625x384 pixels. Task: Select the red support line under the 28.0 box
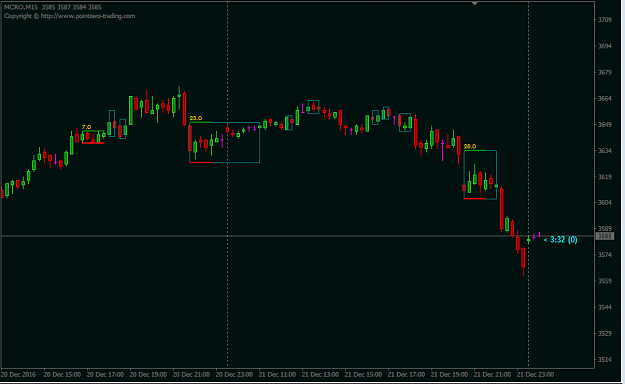click(x=475, y=198)
